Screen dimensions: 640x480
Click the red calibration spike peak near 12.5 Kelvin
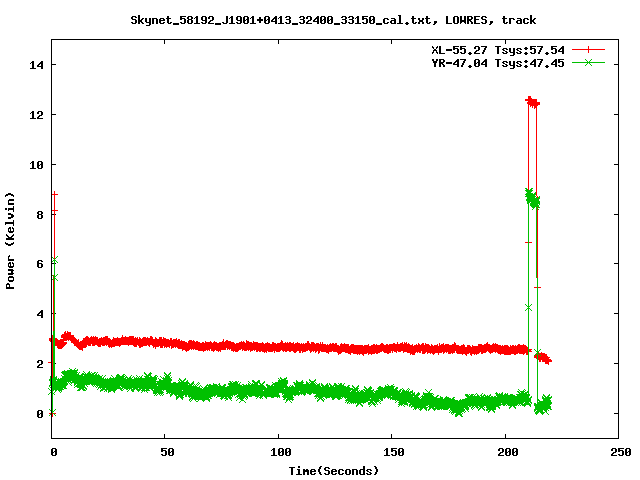[x=532, y=102]
